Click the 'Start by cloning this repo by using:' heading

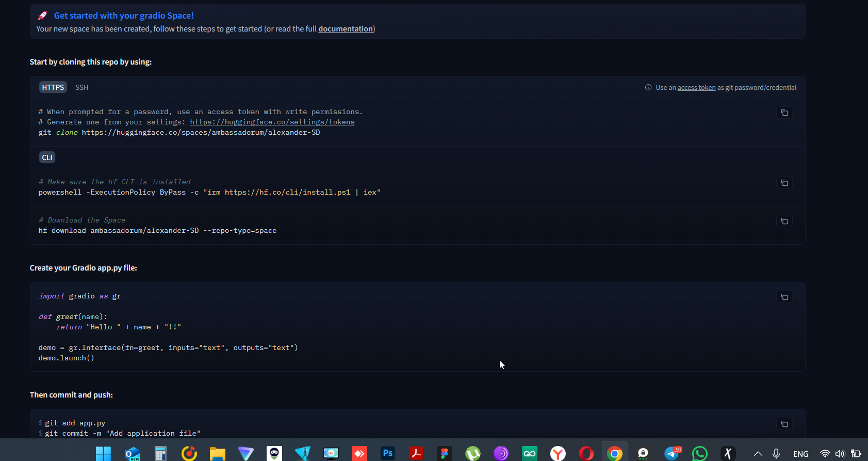[91, 62]
